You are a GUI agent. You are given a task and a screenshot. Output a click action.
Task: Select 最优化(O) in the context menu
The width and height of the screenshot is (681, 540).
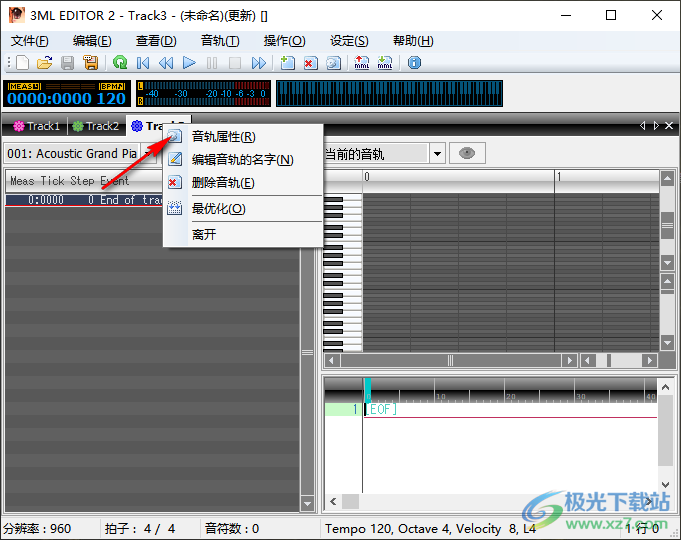(x=243, y=209)
